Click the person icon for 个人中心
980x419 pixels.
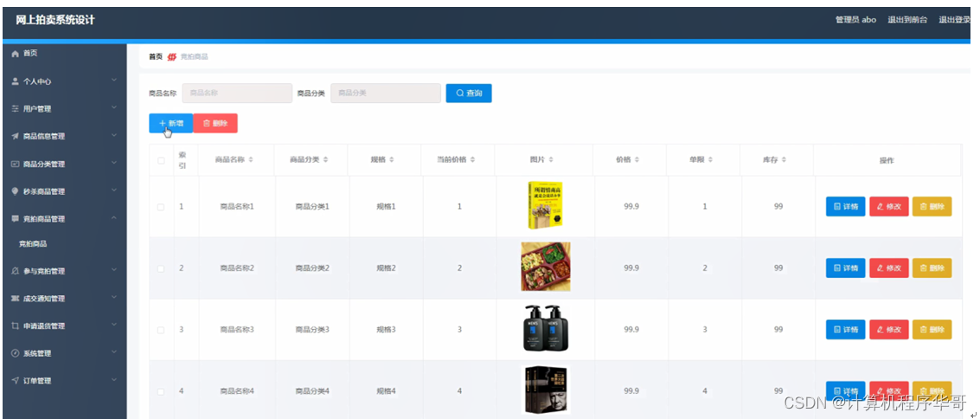pos(15,81)
